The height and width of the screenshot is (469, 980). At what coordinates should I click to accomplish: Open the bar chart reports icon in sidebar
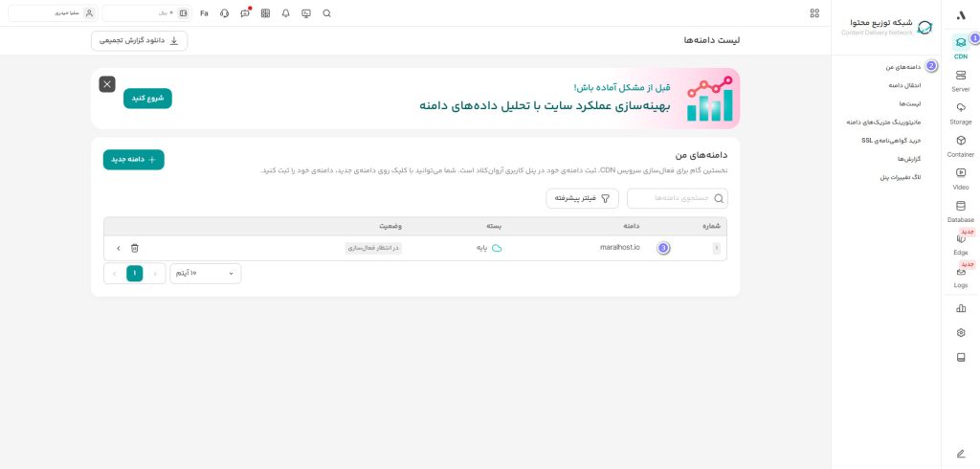(961, 308)
